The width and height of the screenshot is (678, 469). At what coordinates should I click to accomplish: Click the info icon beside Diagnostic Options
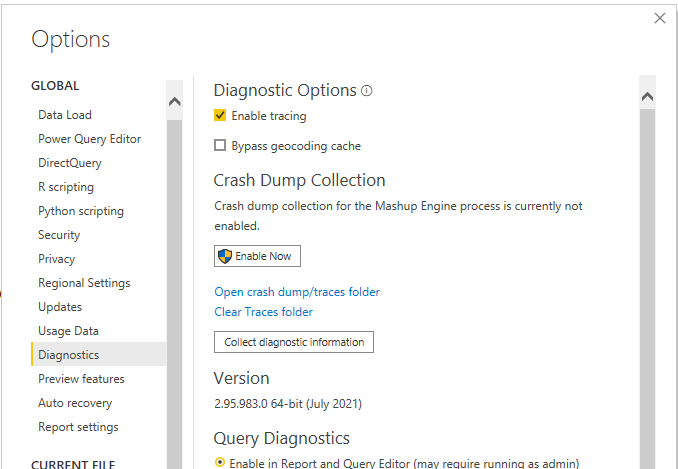(367, 91)
